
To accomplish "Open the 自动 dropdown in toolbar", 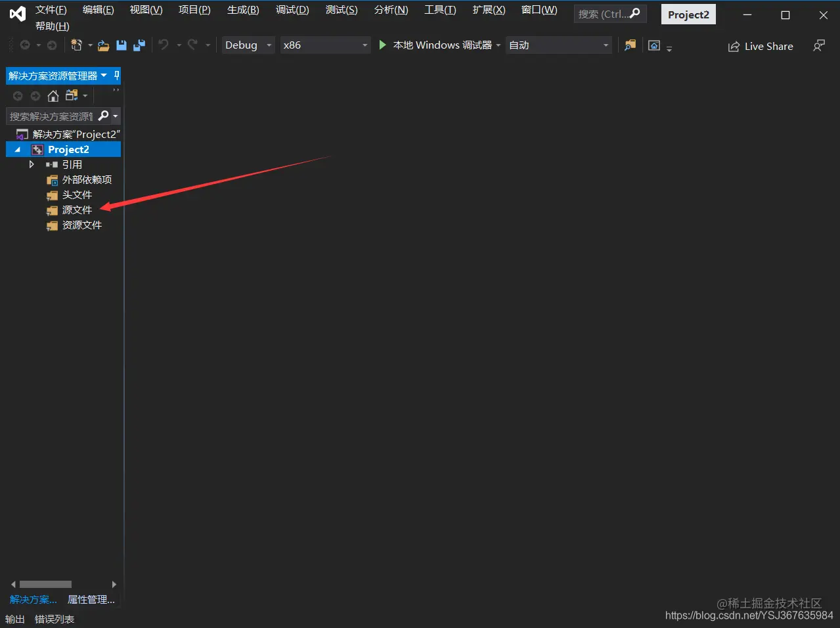I will click(559, 45).
